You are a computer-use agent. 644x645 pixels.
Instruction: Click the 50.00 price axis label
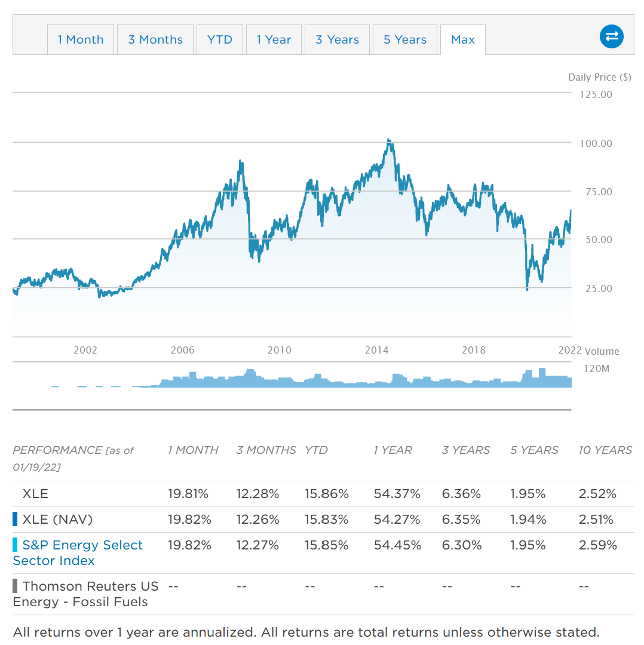tap(599, 239)
